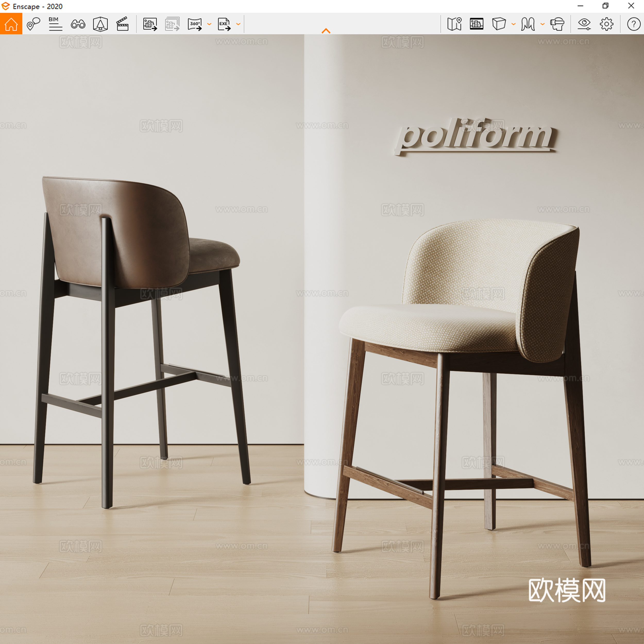Collapse toolbar with orange chevron

326,31
